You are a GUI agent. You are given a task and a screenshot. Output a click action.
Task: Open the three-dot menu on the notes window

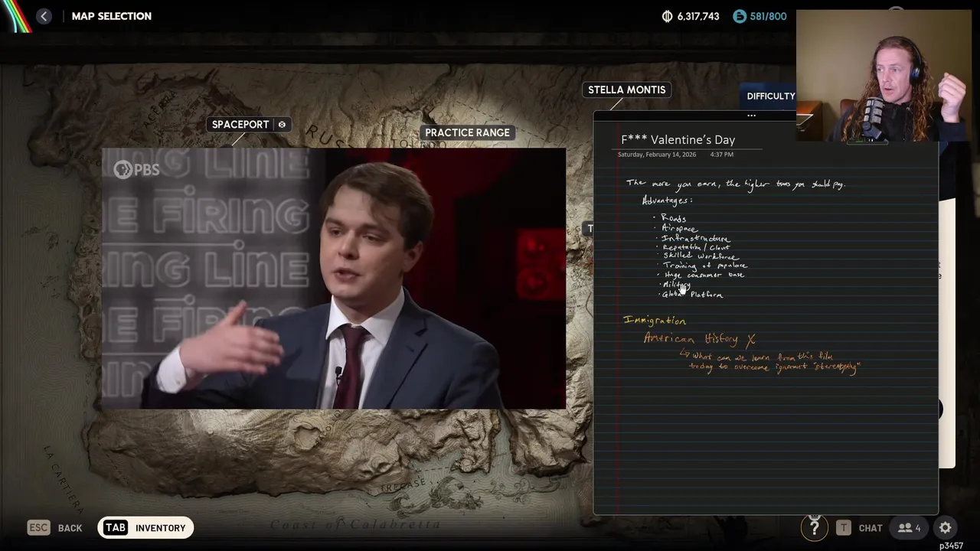click(x=751, y=116)
